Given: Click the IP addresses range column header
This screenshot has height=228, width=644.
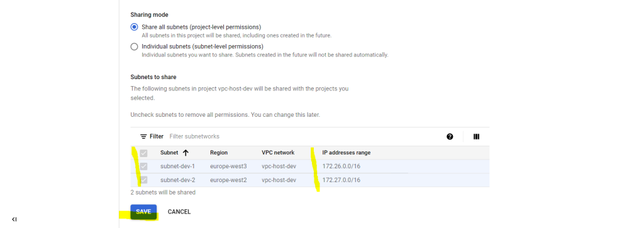Looking at the screenshot, I should [x=347, y=153].
